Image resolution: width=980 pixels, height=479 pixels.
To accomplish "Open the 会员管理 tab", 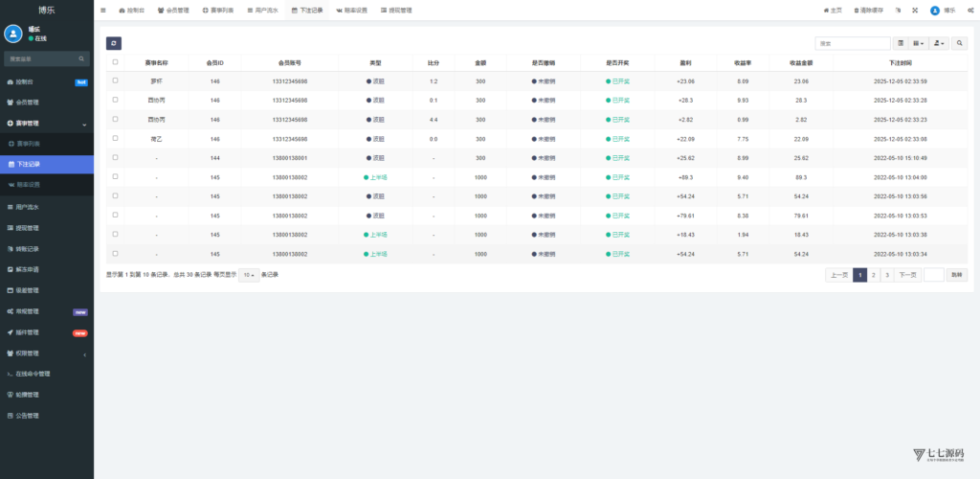I will tap(173, 10).
